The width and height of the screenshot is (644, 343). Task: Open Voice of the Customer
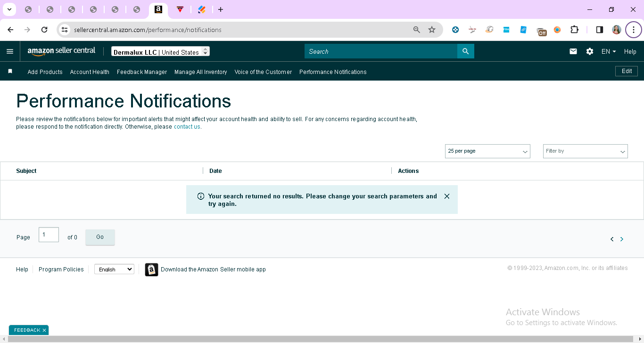263,72
